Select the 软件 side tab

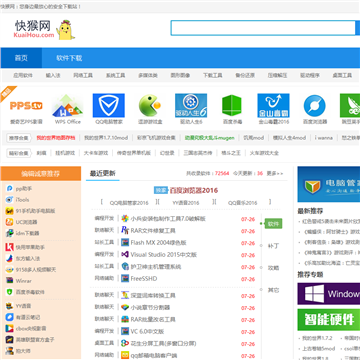(273, 224)
